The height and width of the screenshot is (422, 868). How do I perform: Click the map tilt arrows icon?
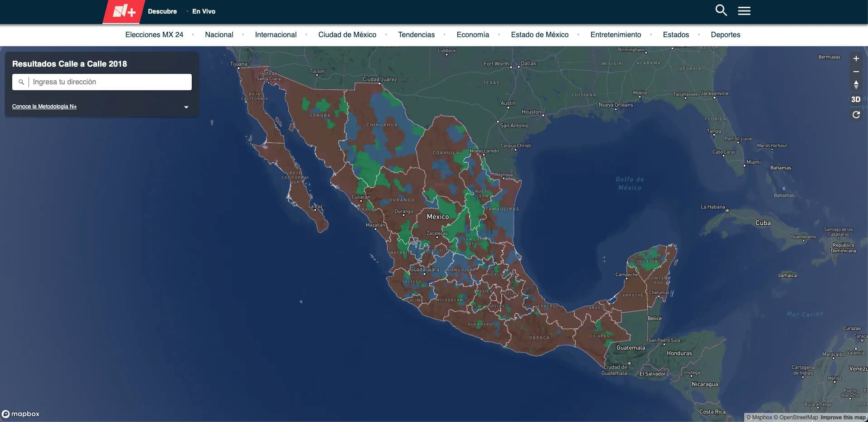856,85
